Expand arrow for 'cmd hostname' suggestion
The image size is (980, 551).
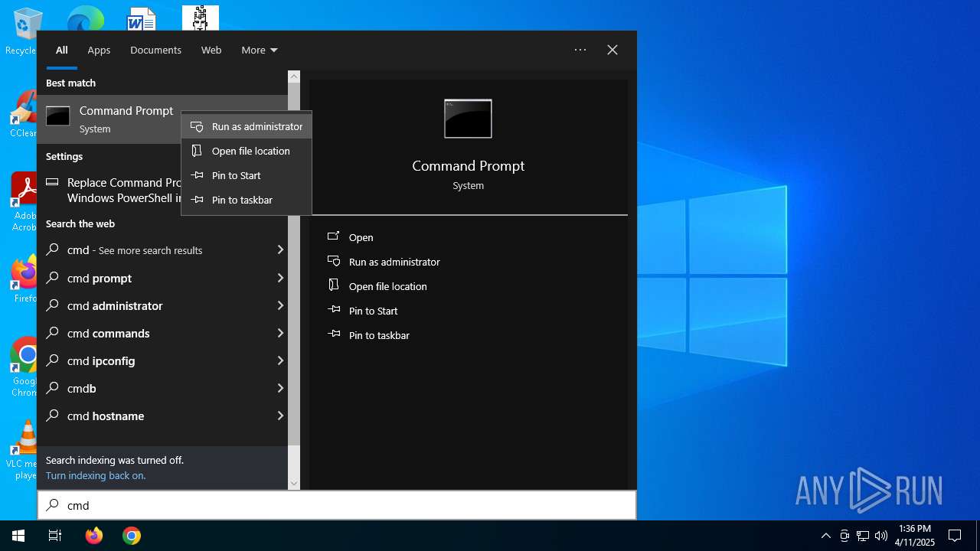click(x=280, y=416)
